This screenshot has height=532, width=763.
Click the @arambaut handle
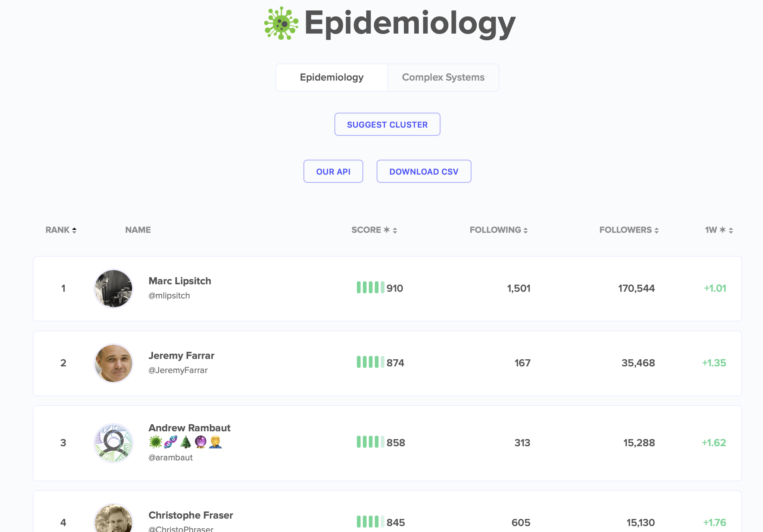(x=171, y=457)
